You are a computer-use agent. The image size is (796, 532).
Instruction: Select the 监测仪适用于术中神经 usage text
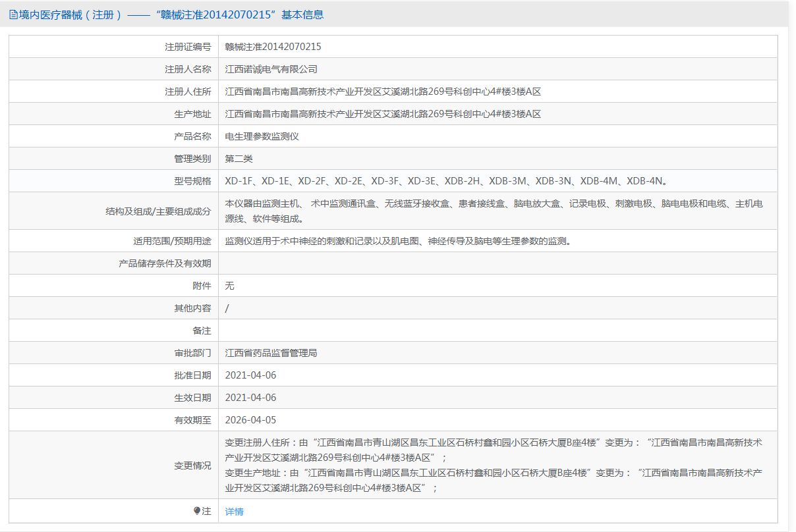coord(398,241)
